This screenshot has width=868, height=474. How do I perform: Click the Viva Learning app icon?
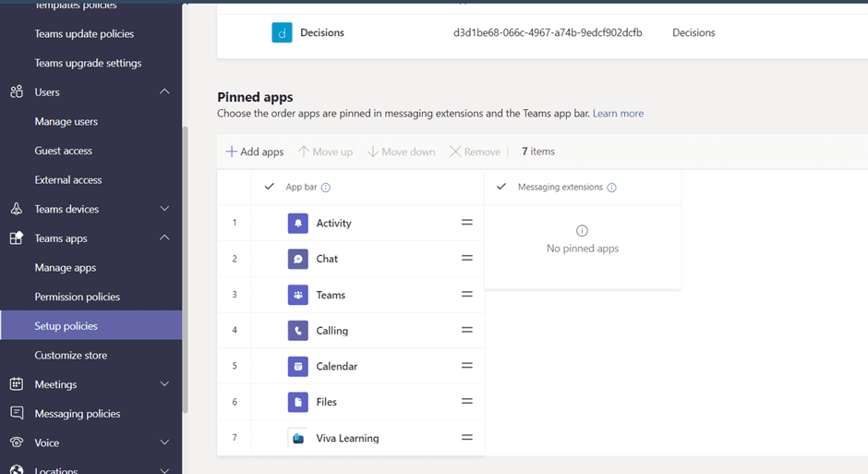tap(298, 438)
